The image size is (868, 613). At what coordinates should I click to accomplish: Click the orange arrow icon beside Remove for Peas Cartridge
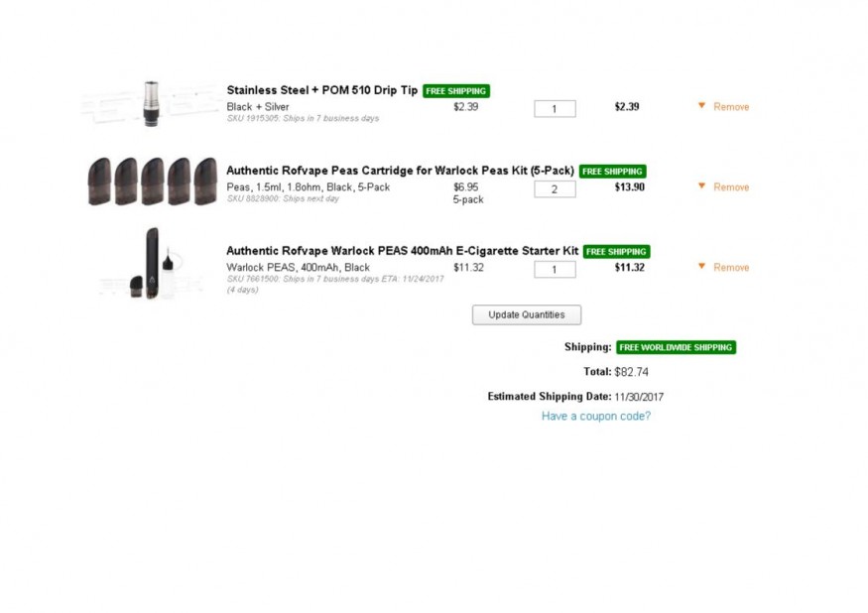coord(701,185)
